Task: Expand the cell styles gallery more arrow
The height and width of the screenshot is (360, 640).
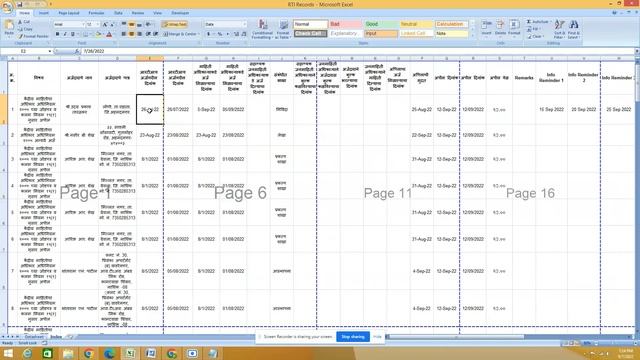Action: point(473,36)
